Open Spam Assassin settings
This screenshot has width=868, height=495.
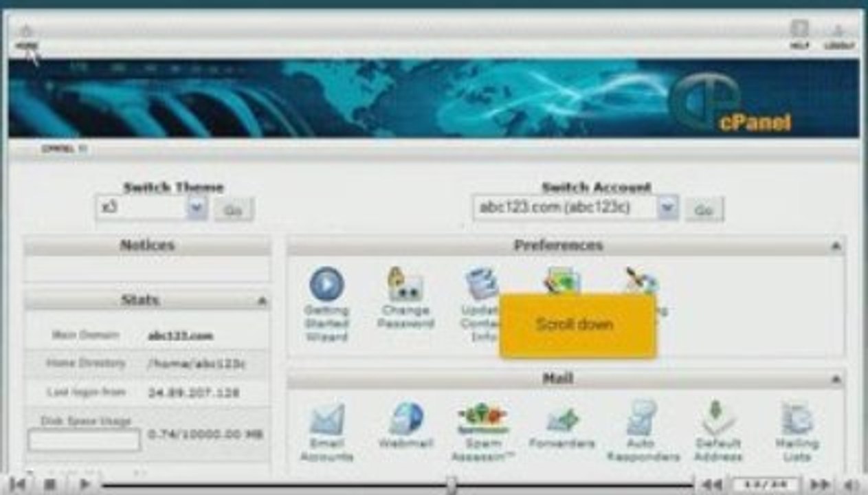point(482,432)
